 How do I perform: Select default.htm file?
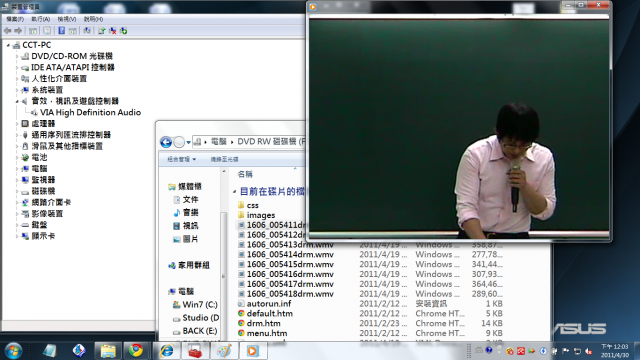[x=270, y=313]
